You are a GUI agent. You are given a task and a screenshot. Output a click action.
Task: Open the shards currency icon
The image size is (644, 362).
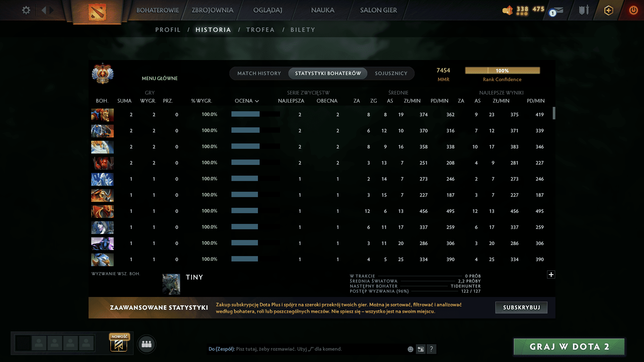click(507, 10)
